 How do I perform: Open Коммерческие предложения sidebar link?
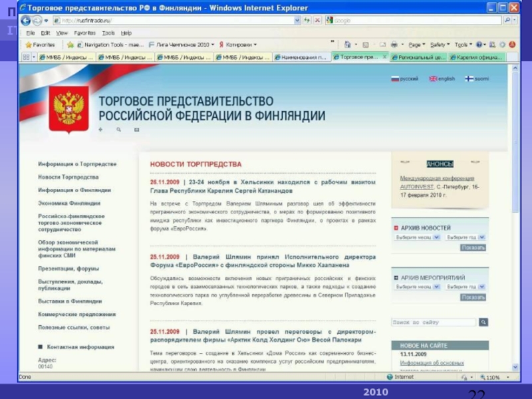coord(77,314)
